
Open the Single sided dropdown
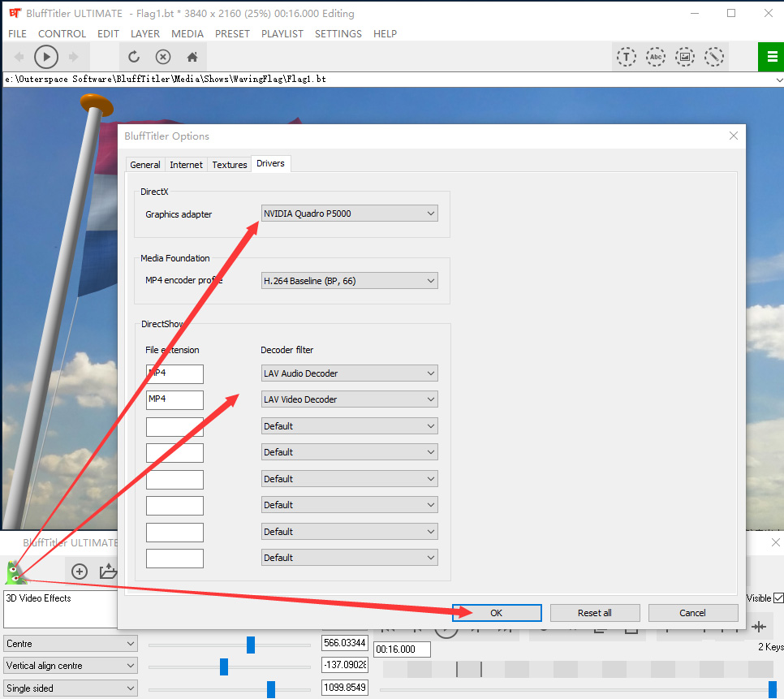71,688
